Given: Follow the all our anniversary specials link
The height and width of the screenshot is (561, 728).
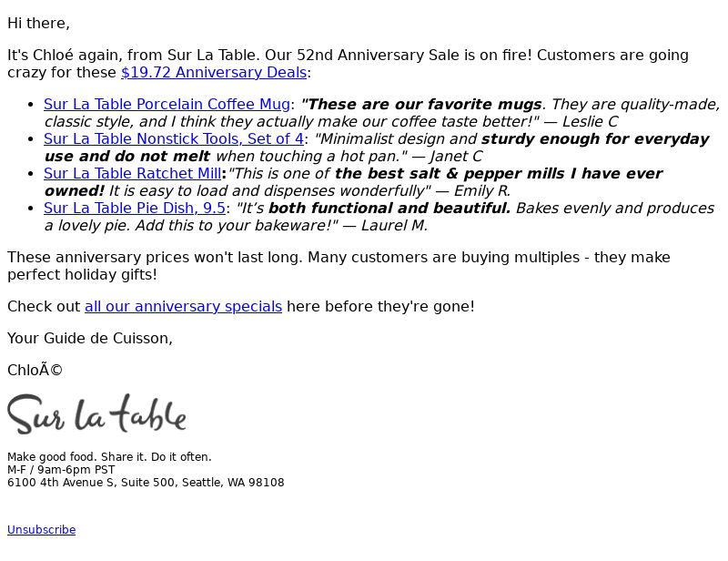Looking at the screenshot, I should [184, 307].
